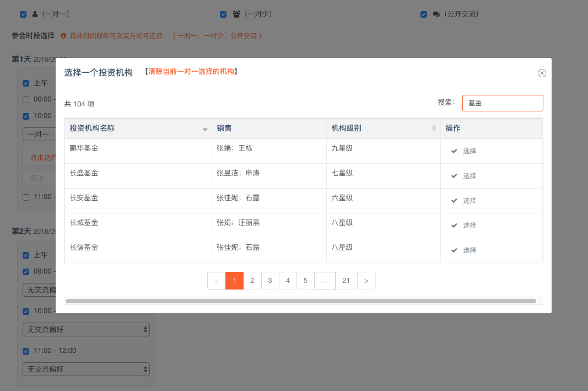Click the chat bubbles icon for 公开交流

436,14
